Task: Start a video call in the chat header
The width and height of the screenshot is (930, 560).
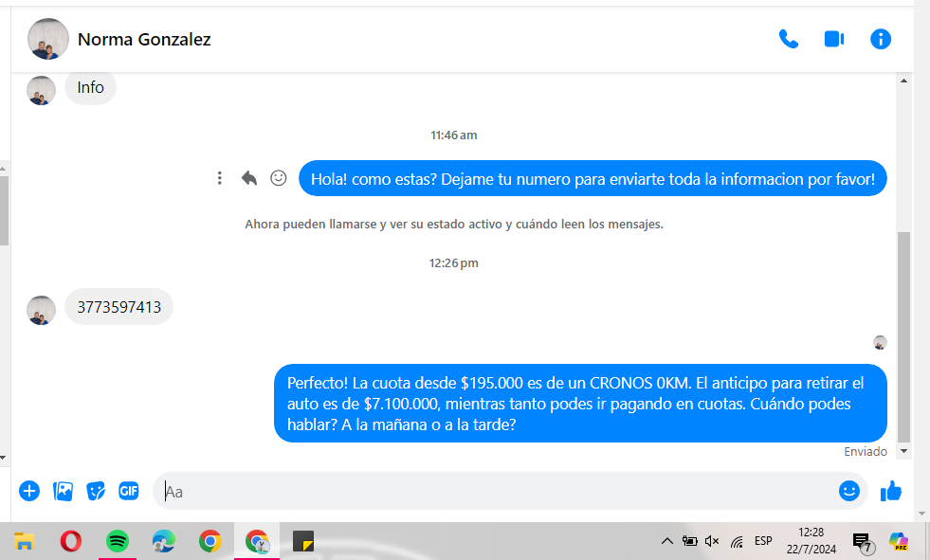Action: 834,39
